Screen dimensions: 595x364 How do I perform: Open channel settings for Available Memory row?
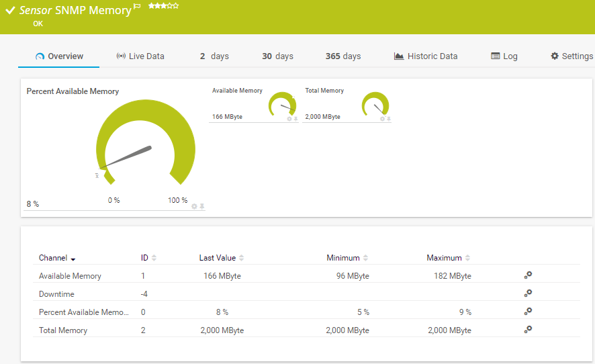[x=529, y=275]
